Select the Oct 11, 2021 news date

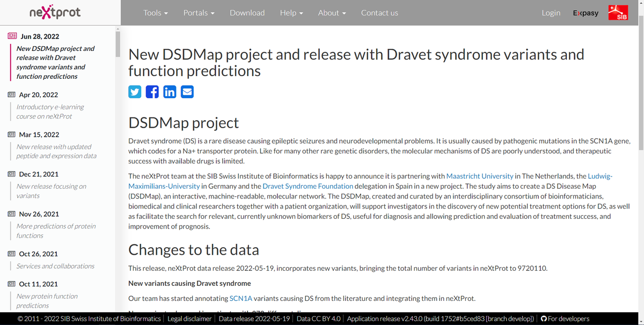tap(38, 284)
